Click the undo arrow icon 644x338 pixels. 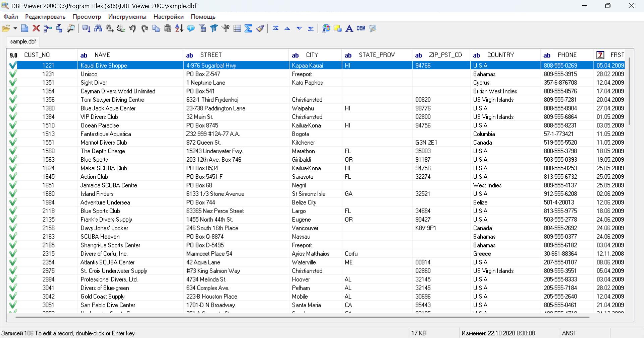coord(133,29)
